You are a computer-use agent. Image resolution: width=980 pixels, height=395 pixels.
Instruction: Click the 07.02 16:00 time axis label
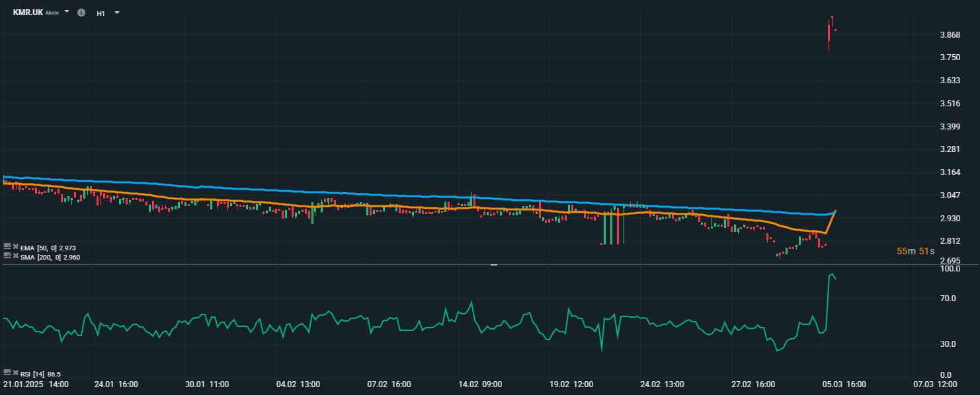pos(389,384)
